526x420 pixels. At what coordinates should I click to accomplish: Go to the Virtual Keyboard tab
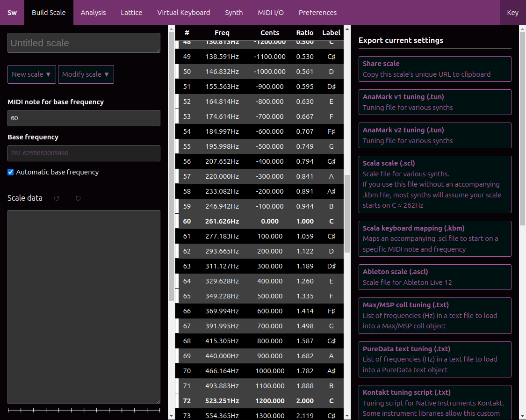[x=183, y=13]
